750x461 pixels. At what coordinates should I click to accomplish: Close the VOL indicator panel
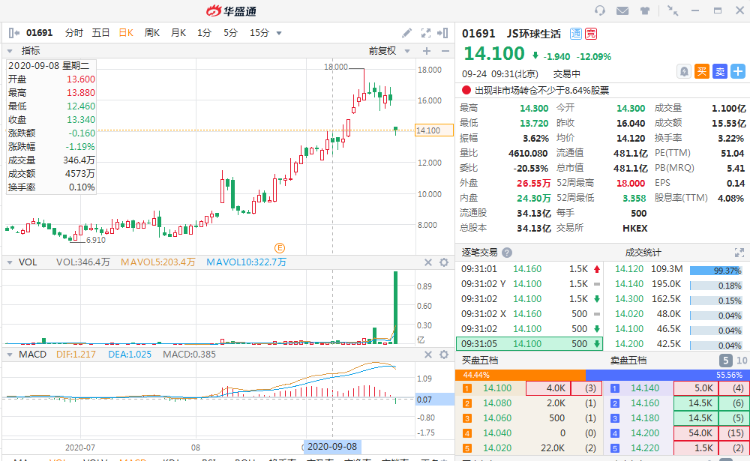click(428, 262)
